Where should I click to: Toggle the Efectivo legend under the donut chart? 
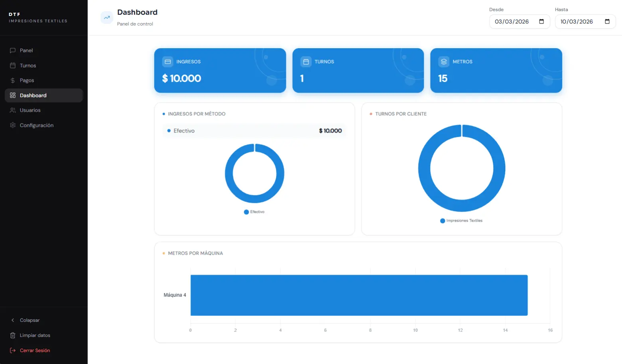[254, 212]
